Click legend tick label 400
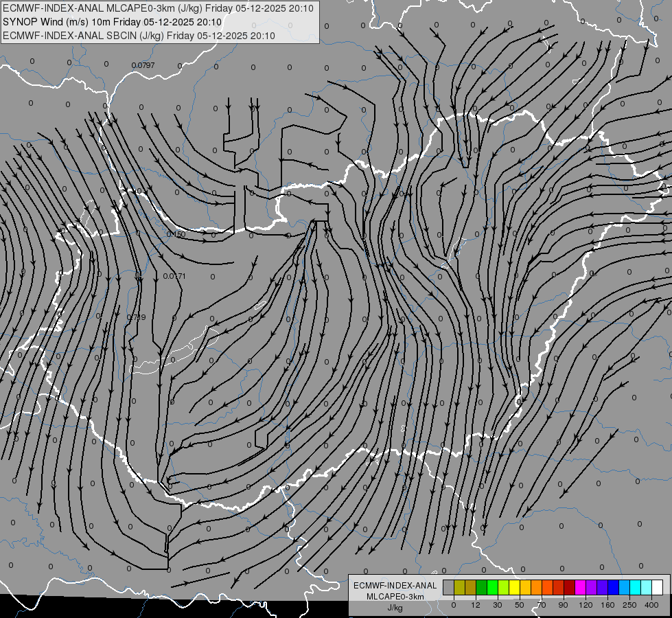 pos(651,605)
